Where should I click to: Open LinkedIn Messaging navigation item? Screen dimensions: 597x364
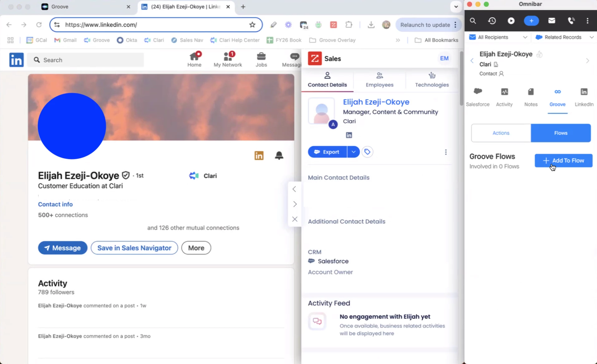click(x=292, y=59)
